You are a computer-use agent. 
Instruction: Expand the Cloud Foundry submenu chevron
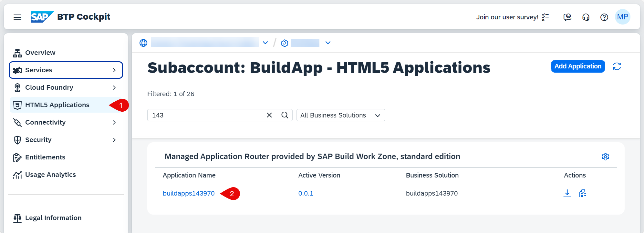(x=114, y=87)
